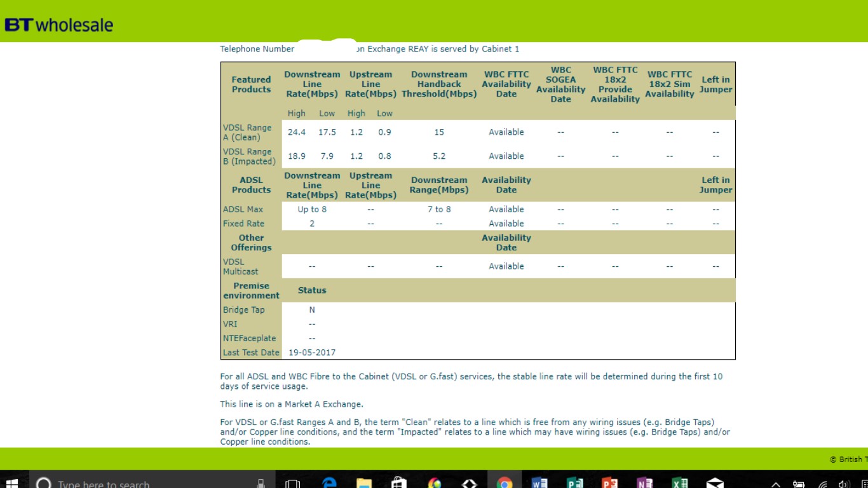This screenshot has width=868, height=488.
Task: Click the microphone icon in search box
Action: click(261, 483)
